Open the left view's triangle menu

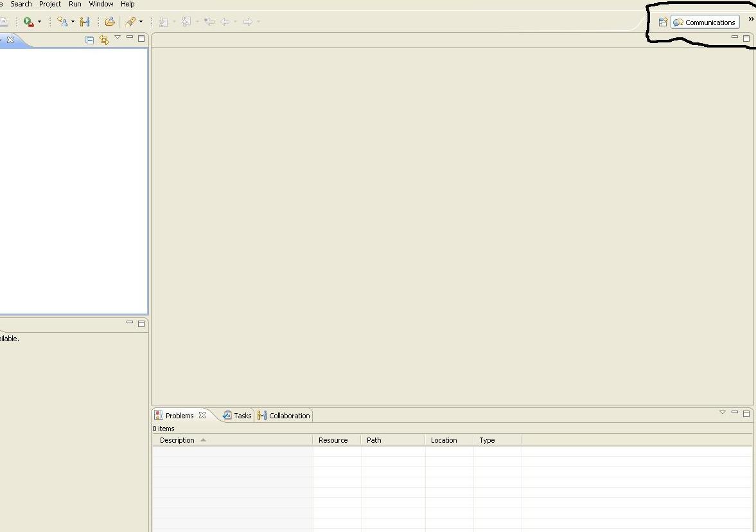click(x=118, y=37)
